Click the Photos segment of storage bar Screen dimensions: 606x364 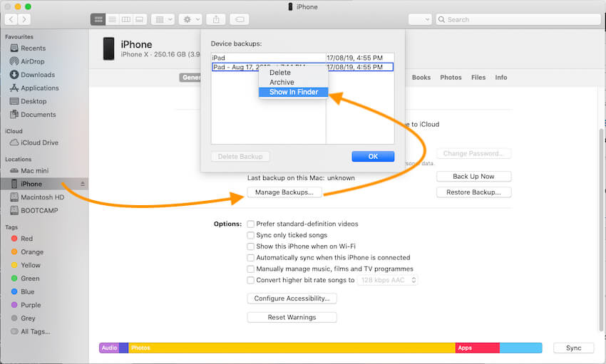pyautogui.click(x=292, y=348)
